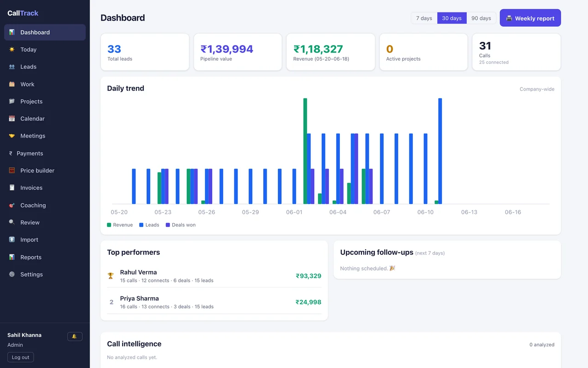Select the 7 days range
The image size is (588, 368).
point(424,18)
